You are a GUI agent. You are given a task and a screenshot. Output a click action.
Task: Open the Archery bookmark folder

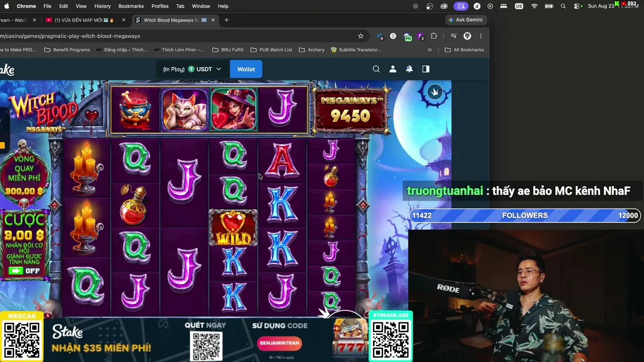(311, 50)
